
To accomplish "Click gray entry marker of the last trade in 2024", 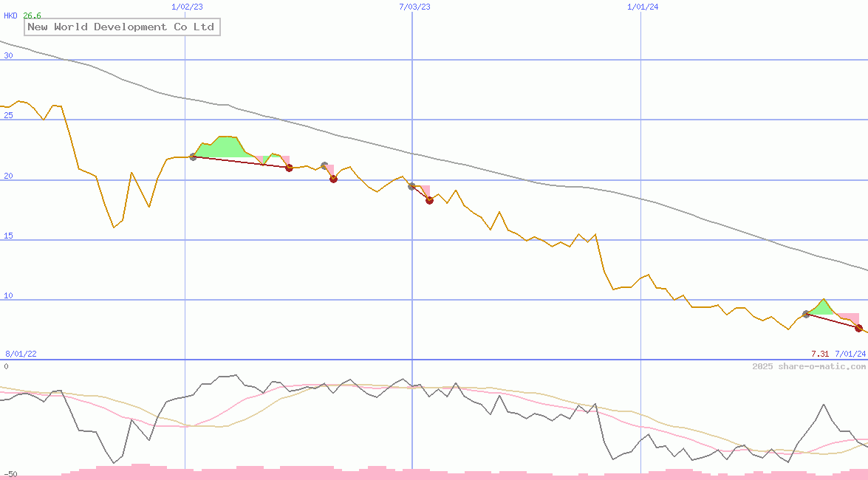I will pyautogui.click(x=806, y=314).
